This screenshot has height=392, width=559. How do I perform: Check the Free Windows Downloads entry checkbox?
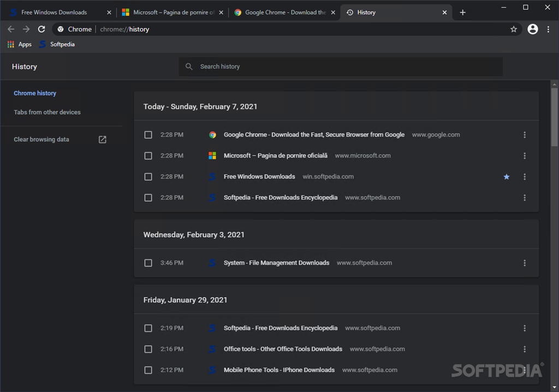[x=148, y=176]
